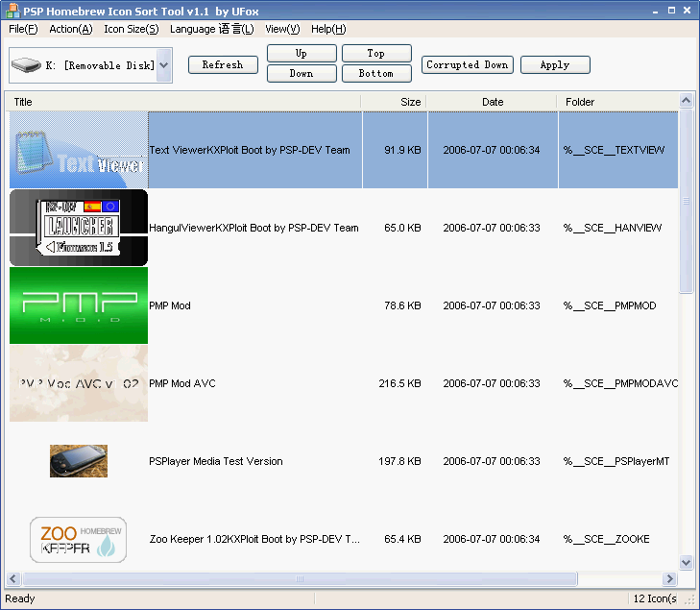Image resolution: width=700 pixels, height=610 pixels.
Task: Sort by the Title column header
Action: tap(183, 102)
